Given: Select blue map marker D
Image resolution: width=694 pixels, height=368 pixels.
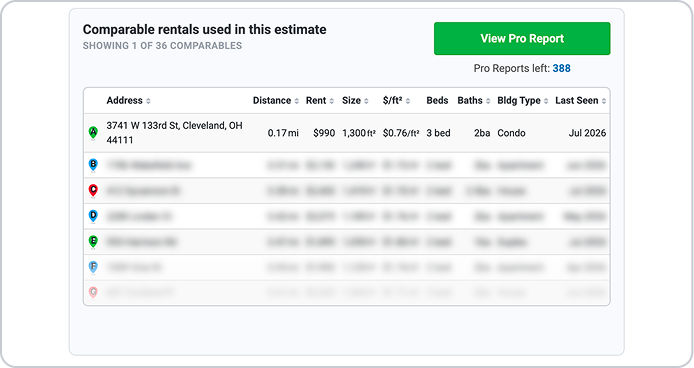Looking at the screenshot, I should click(x=93, y=216).
